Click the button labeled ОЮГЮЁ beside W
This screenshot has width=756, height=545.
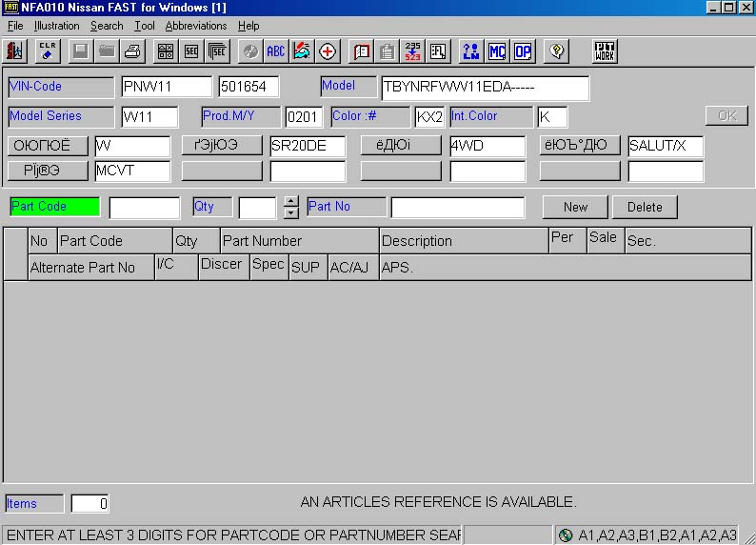pyautogui.click(x=48, y=146)
